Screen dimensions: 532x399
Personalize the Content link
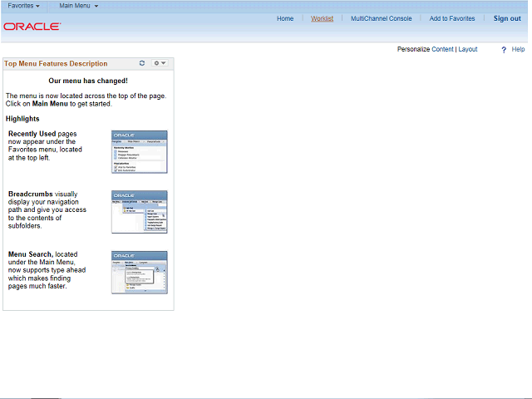coord(442,49)
